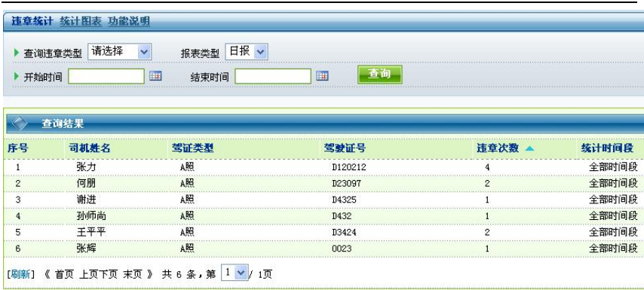
Task: Go to 上页 in pagination
Action: pos(88,274)
